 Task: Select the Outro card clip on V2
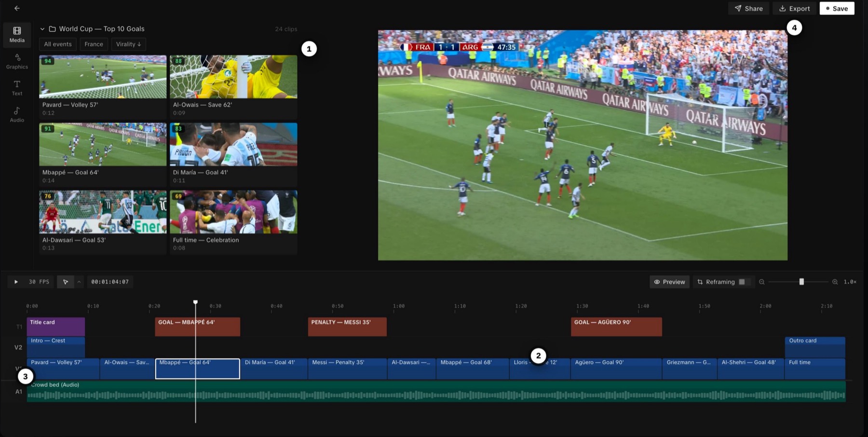[x=815, y=347]
